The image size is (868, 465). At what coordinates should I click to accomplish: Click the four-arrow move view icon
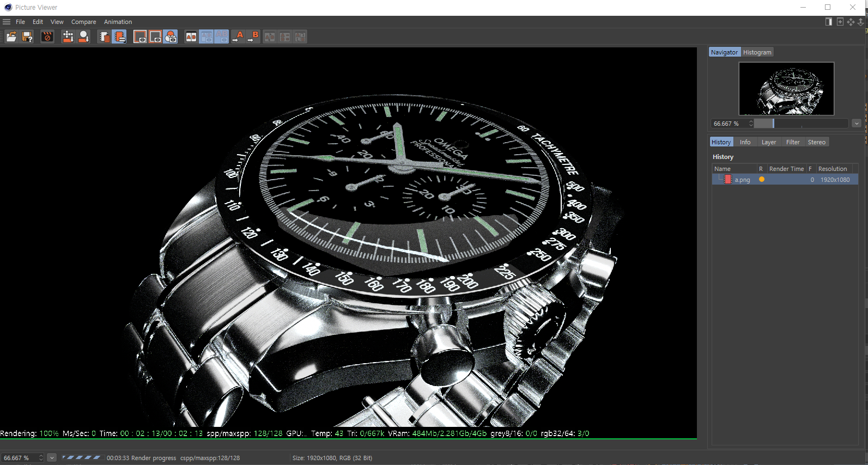coord(851,22)
